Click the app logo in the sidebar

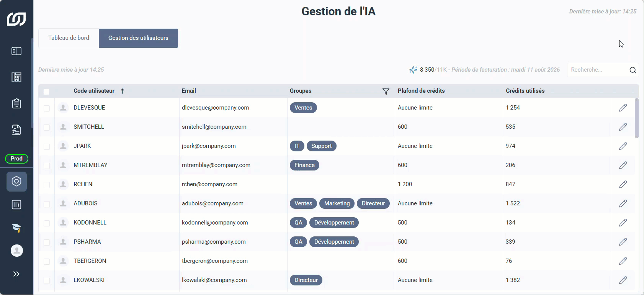(16, 19)
